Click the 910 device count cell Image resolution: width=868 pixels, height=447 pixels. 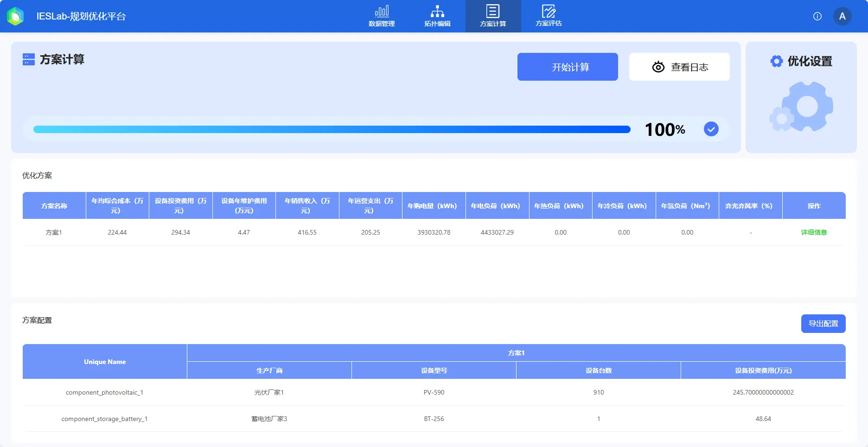click(x=599, y=392)
